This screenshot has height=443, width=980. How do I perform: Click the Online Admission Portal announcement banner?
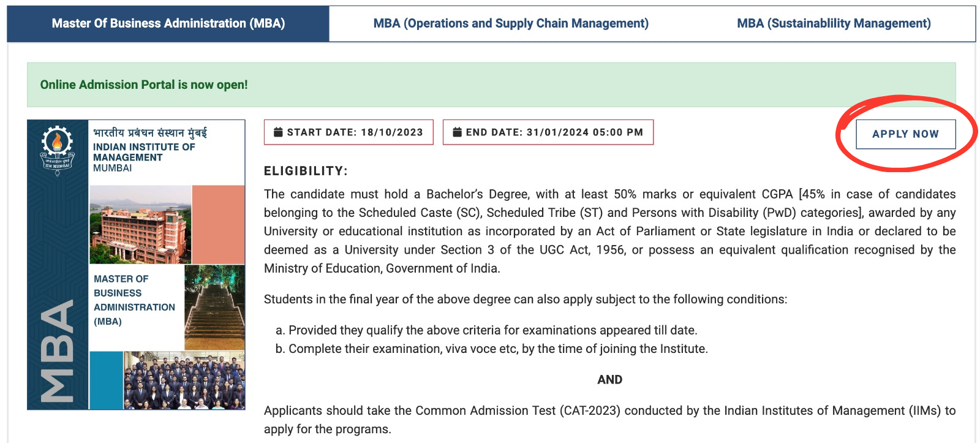pos(143,84)
